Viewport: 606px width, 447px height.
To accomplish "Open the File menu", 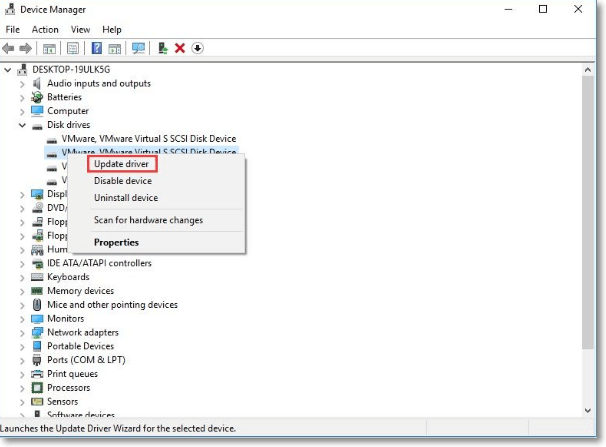I will pos(12,30).
